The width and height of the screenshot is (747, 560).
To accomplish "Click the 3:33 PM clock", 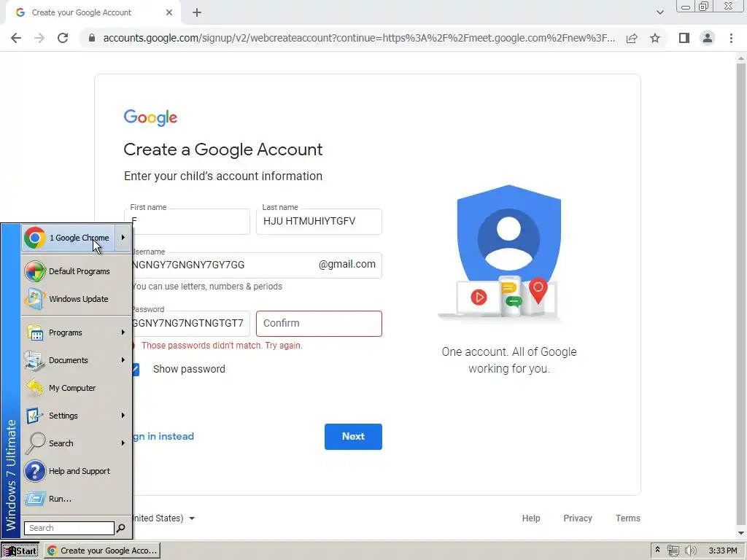I will point(723,551).
